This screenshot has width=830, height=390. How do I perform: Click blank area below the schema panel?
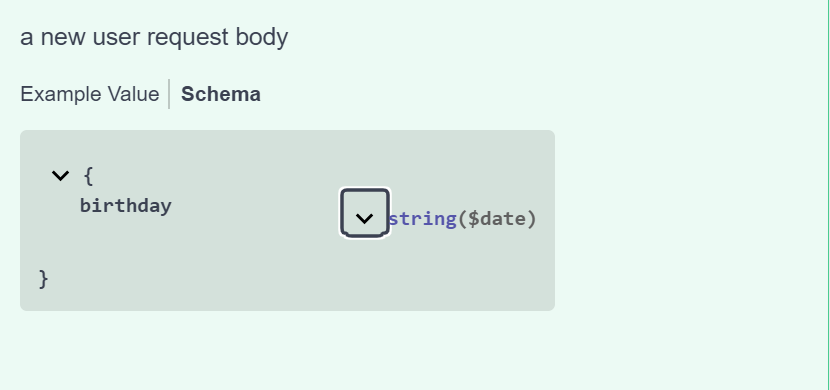pos(287,349)
